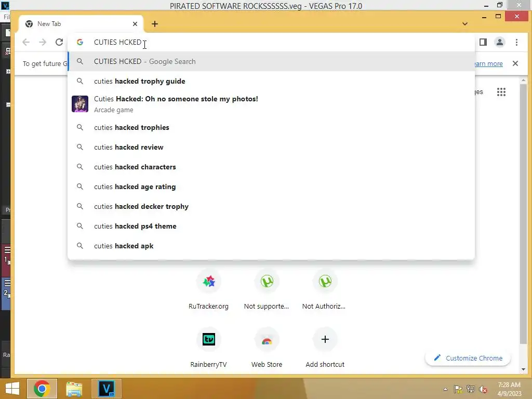Open the RuTracker.org shortcut
Viewport: 532px width, 399px height.
209,289
